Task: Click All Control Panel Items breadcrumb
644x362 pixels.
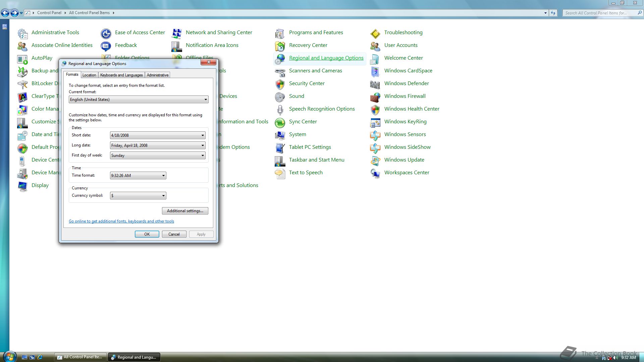Action: click(x=89, y=13)
